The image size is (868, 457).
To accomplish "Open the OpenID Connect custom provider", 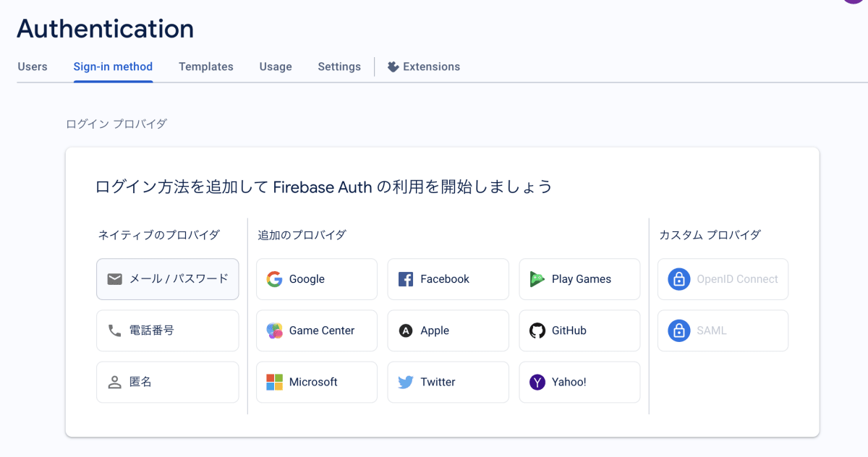I will [x=722, y=279].
